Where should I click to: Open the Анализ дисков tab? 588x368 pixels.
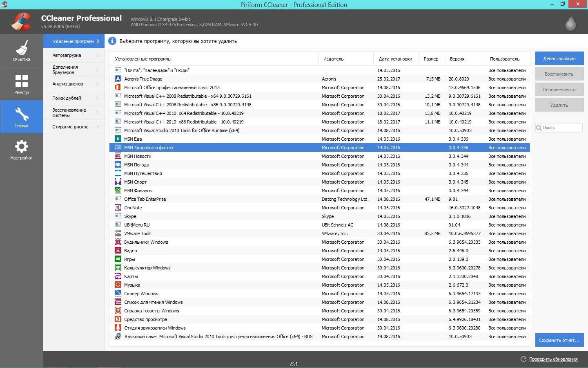pos(74,84)
